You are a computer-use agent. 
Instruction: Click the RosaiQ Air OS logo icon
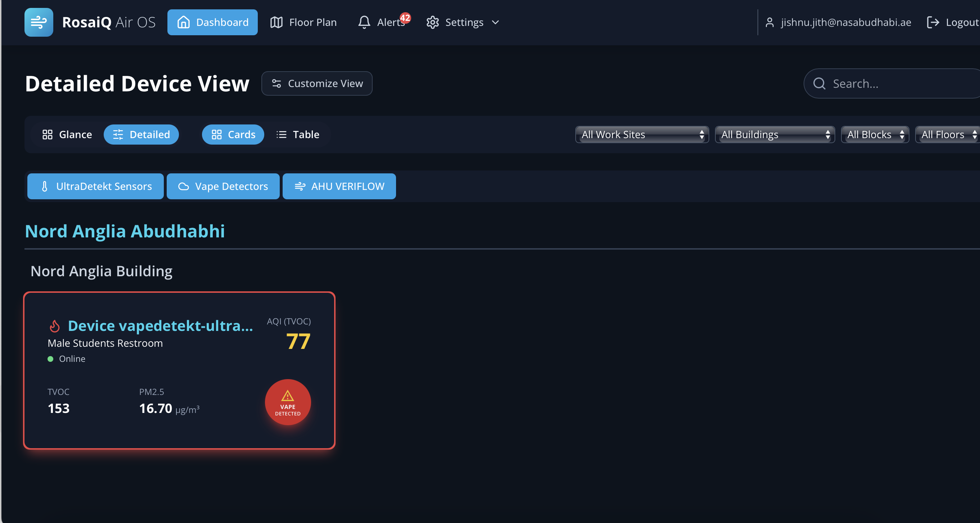pos(39,22)
